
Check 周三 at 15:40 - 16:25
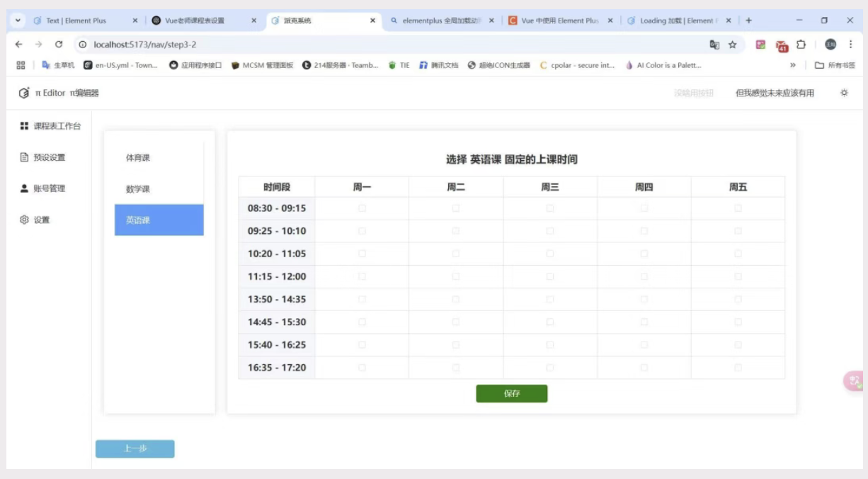(550, 344)
